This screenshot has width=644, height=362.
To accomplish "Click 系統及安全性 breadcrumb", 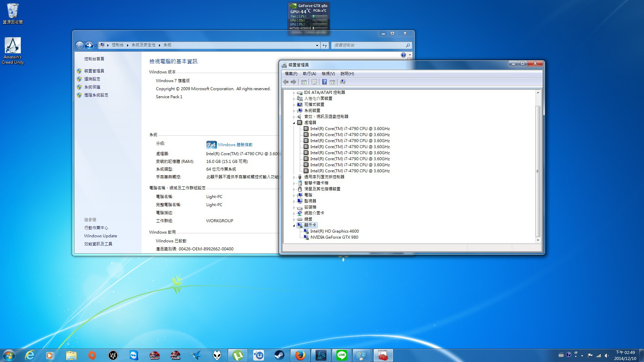I will (143, 45).
